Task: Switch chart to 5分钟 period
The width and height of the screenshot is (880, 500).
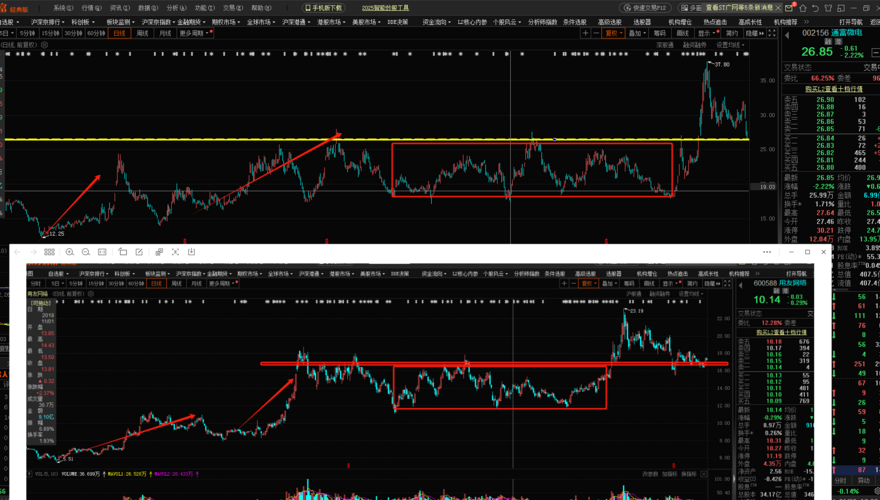Action: point(27,33)
